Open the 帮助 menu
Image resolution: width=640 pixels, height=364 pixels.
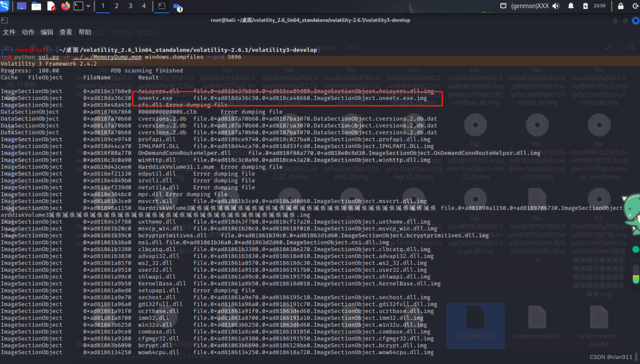coord(85,32)
